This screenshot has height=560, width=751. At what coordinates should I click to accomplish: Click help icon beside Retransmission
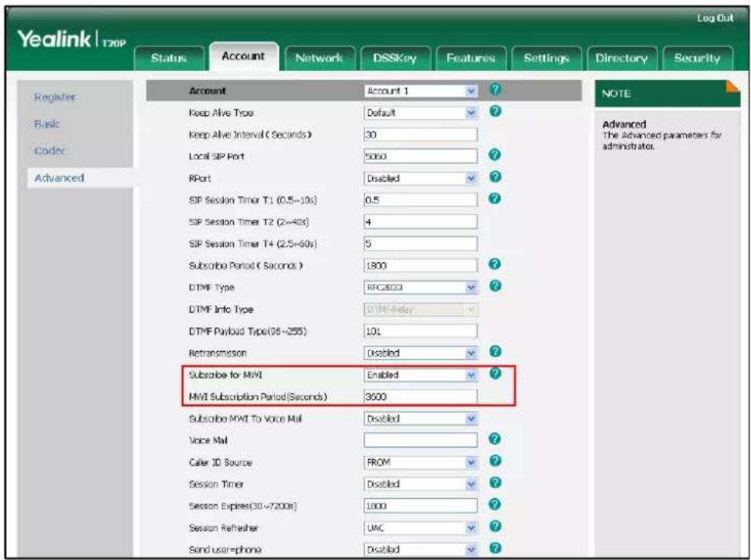tap(496, 351)
